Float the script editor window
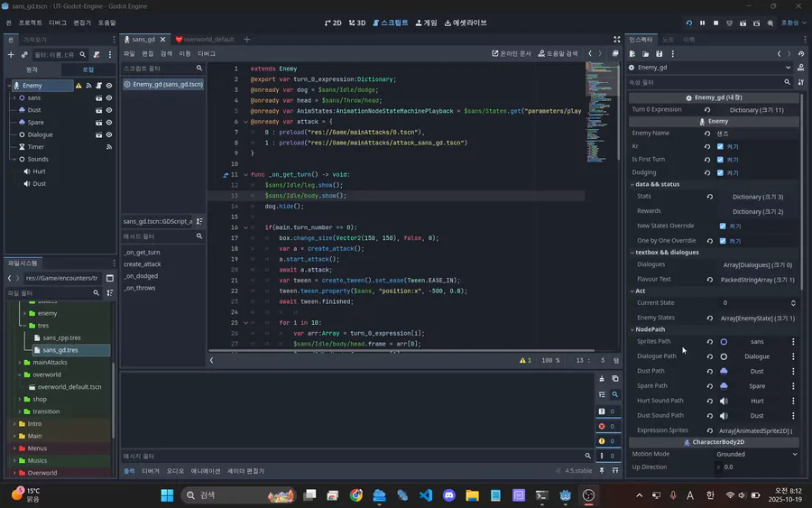Viewport: 812px width, 508px height. [x=615, y=54]
